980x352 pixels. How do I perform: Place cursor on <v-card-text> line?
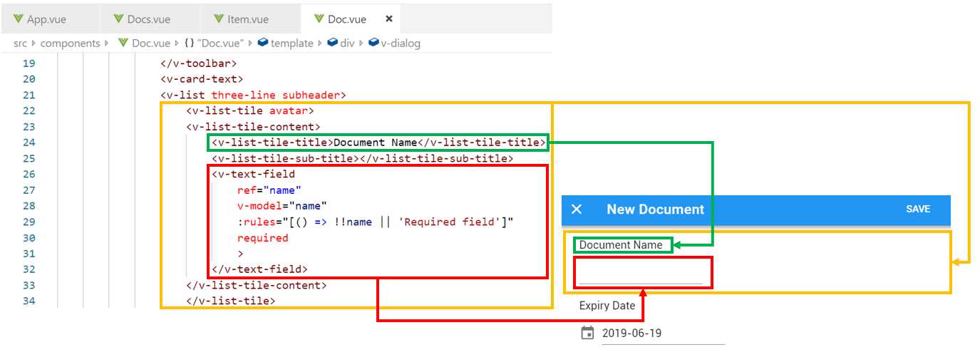coord(202,79)
